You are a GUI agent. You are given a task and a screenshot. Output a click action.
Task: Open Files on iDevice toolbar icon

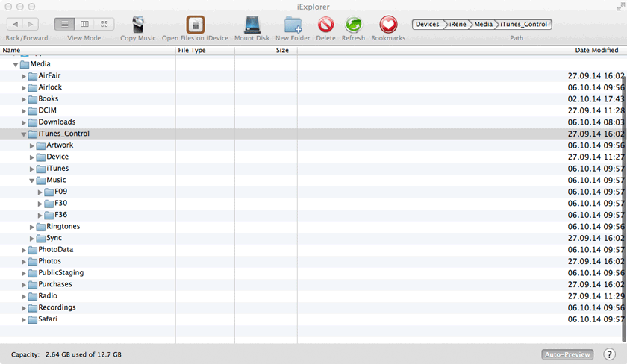pyautogui.click(x=195, y=25)
